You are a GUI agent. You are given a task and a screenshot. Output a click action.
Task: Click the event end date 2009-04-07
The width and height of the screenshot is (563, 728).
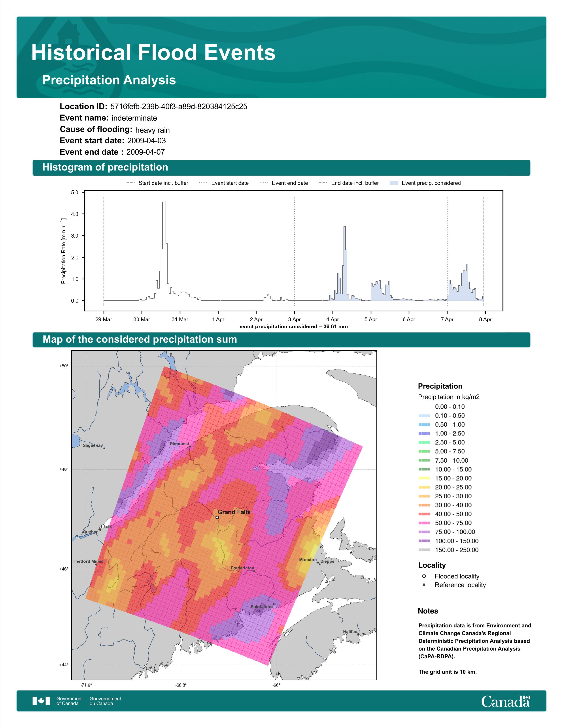[145, 152]
